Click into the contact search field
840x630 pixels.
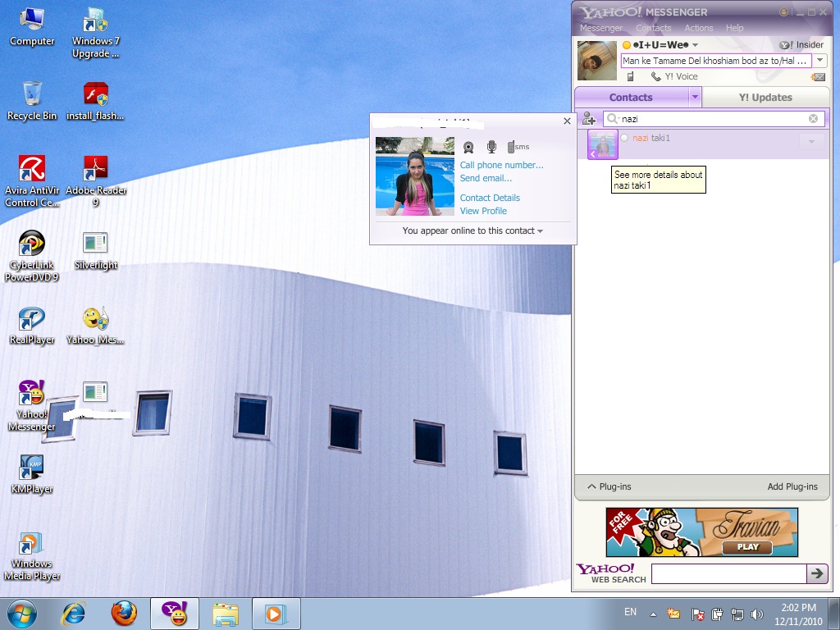714,118
